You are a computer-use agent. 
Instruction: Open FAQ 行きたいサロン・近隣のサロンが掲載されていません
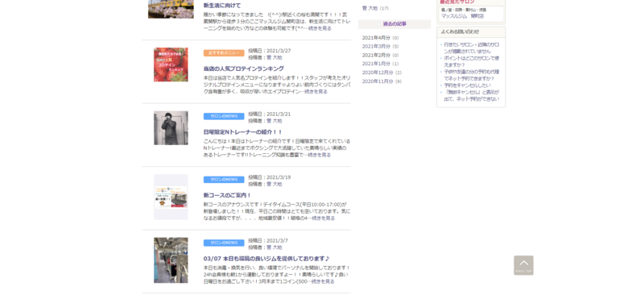[x=471, y=48]
